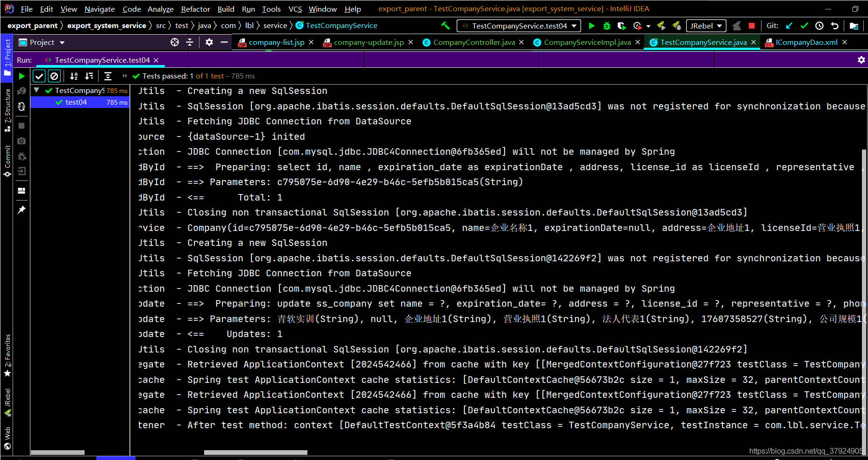Toggle Show Ignored tests button
Viewport: 868px width, 460px height.
click(x=54, y=76)
